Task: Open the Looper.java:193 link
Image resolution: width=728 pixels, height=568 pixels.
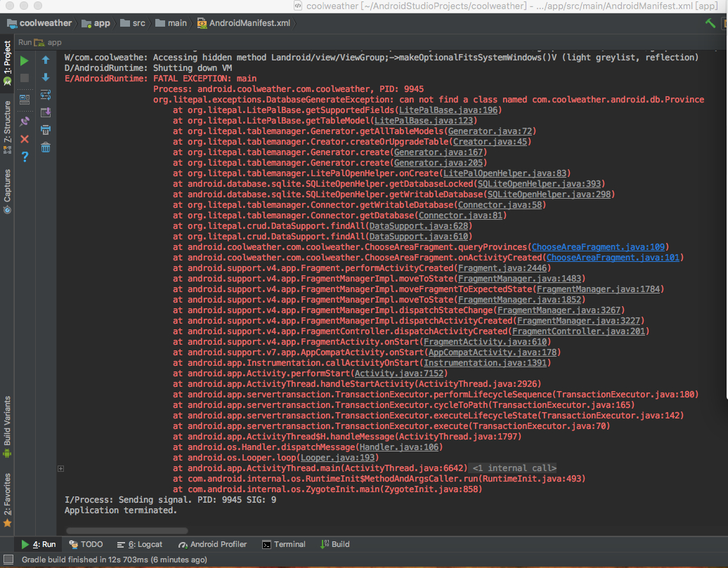Action: pyautogui.click(x=337, y=458)
